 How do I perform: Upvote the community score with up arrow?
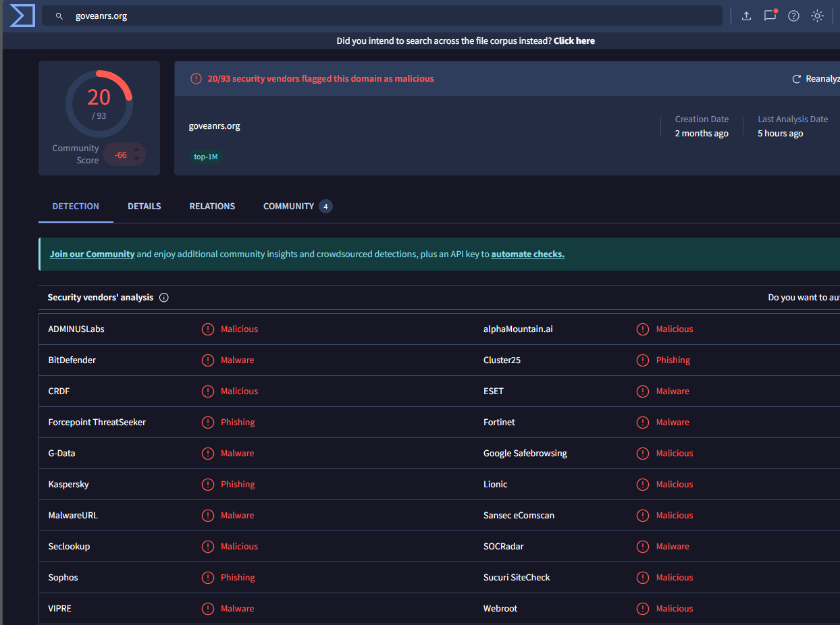point(136,150)
